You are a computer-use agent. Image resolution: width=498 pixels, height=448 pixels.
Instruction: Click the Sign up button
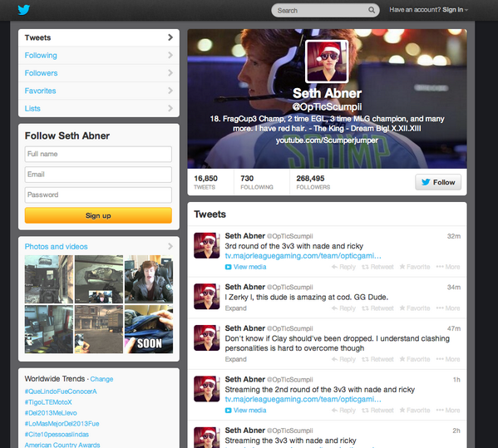pyautogui.click(x=98, y=215)
